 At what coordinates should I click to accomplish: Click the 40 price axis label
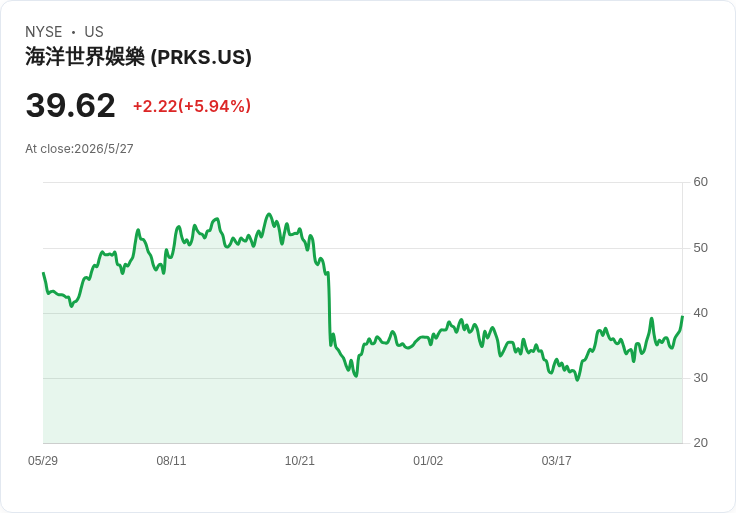[700, 313]
